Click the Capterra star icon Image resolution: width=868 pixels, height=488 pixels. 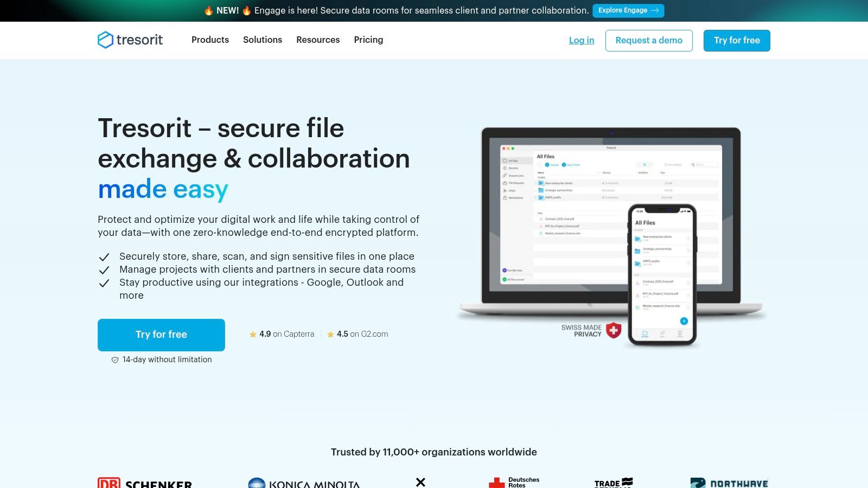click(253, 335)
